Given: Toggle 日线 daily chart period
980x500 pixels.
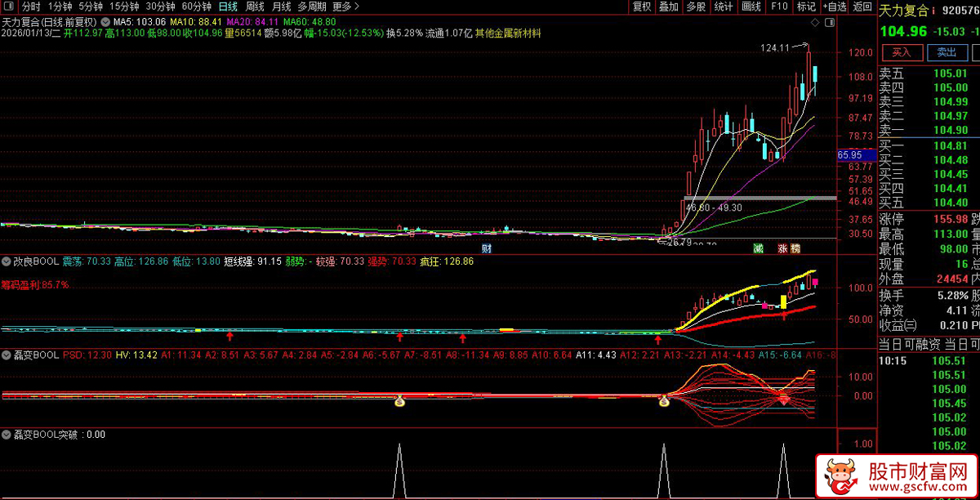Looking at the screenshot, I should 226,7.
